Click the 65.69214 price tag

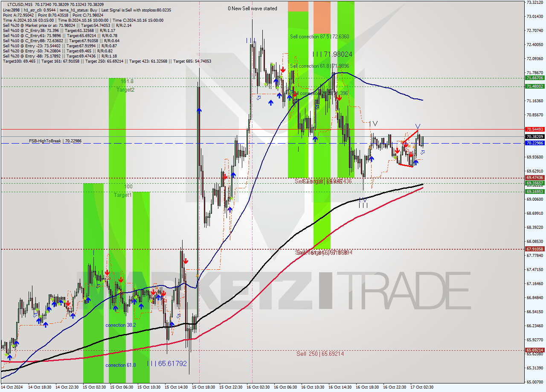point(535,350)
